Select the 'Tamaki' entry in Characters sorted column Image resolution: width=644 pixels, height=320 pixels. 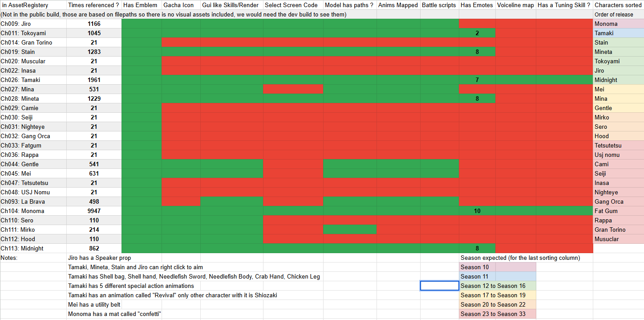point(618,33)
